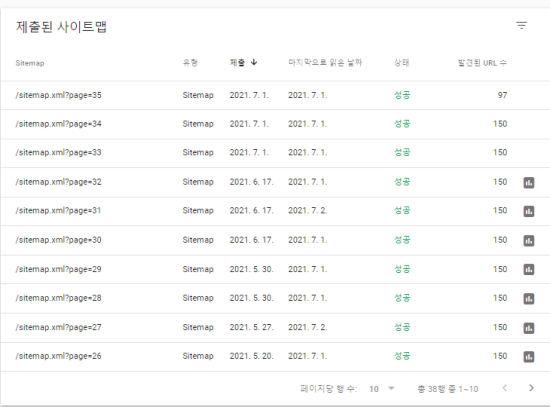Go to the next page of rows
Screen dimensions: 550x407
pos(531,388)
